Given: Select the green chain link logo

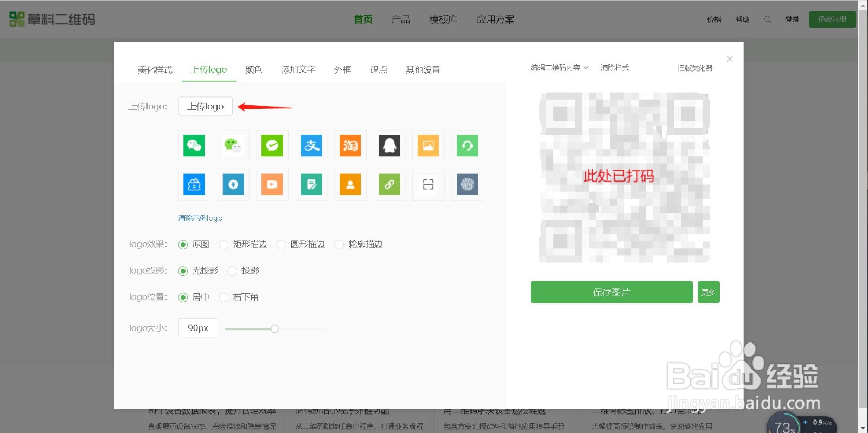Looking at the screenshot, I should pyautogui.click(x=390, y=185).
